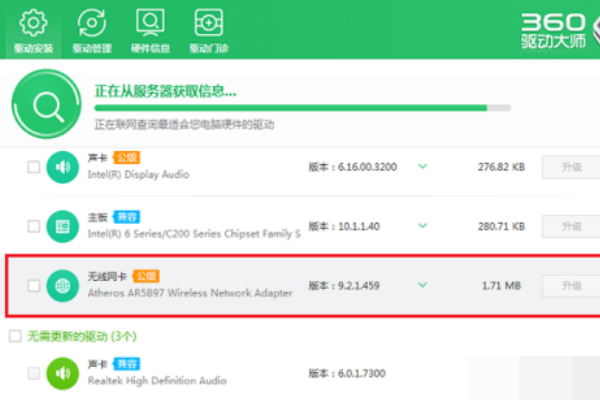Click the 360驱动大师 logo

click(x=554, y=31)
